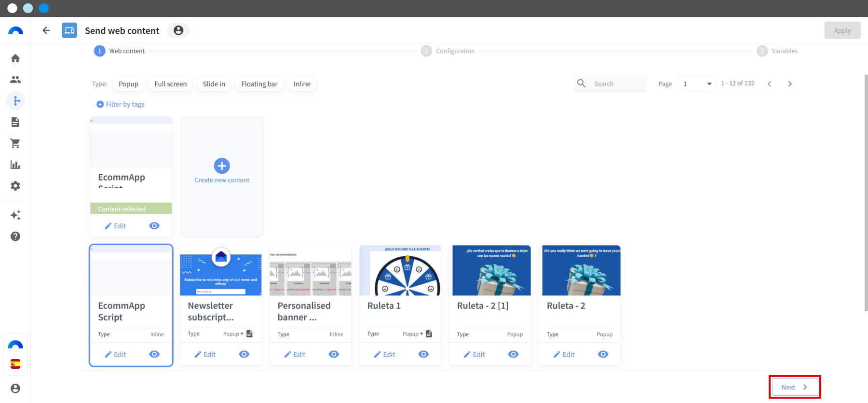Open the AI sparkles sidebar icon
The height and width of the screenshot is (403, 868).
[15, 215]
